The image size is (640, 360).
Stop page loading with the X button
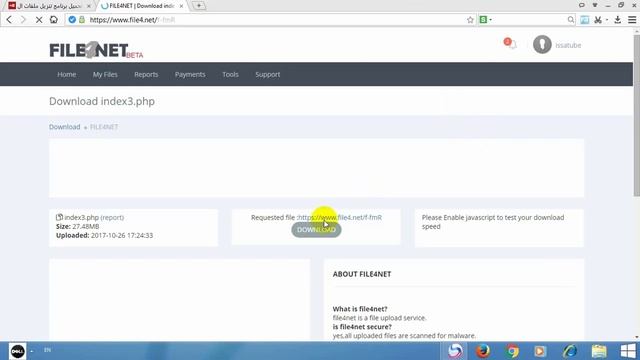click(x=39, y=20)
